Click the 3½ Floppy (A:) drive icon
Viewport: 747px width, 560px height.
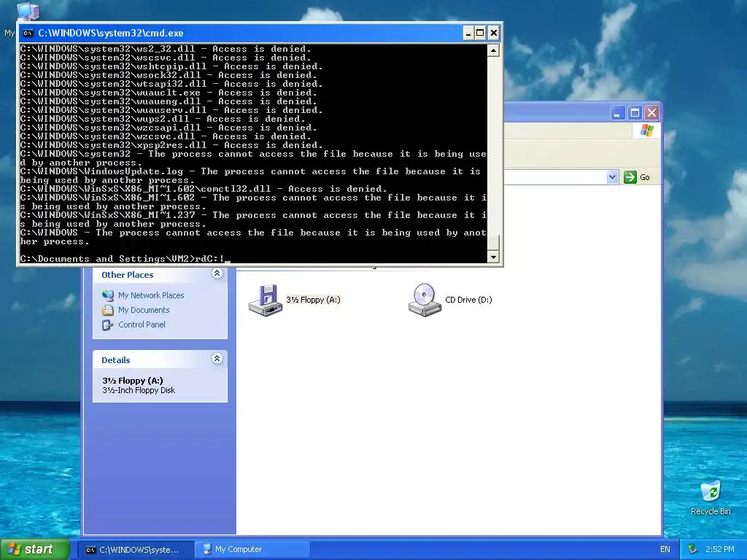(x=266, y=300)
